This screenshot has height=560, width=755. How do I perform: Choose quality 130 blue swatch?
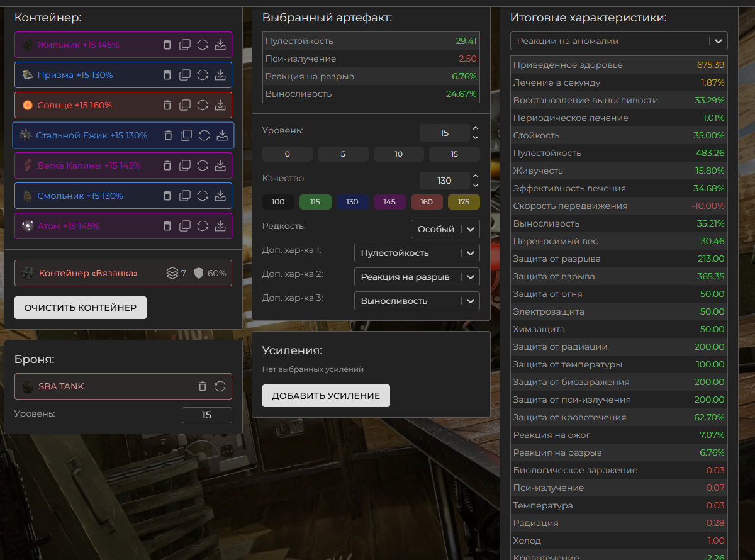pyautogui.click(x=352, y=202)
